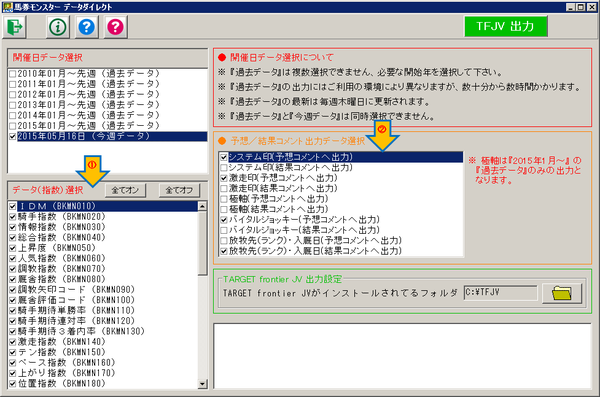600x397 pixels.
Task: Uncheck 調教矢印コード (BKMN090) checkbox
Action: (x=13, y=290)
